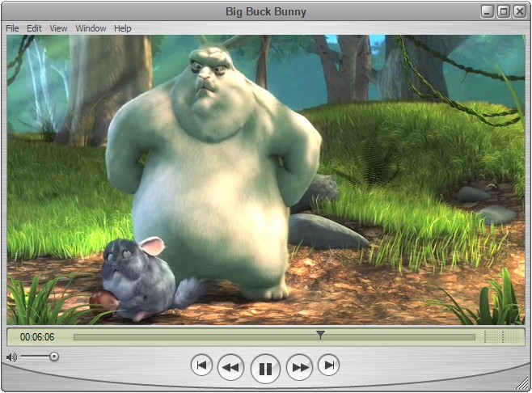This screenshot has height=393, width=532.
Task: Pause playback with the center pause button
Action: click(265, 369)
